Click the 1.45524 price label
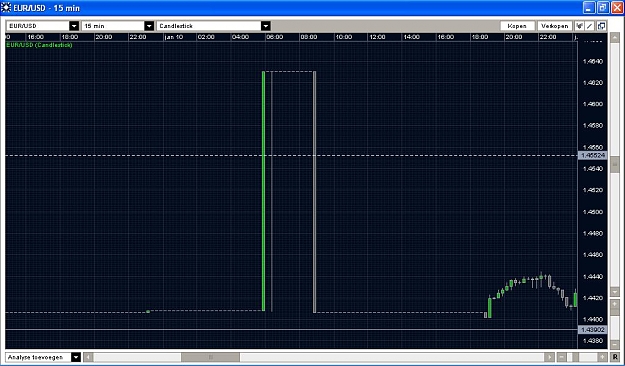The height and width of the screenshot is (366, 625). 592,155
